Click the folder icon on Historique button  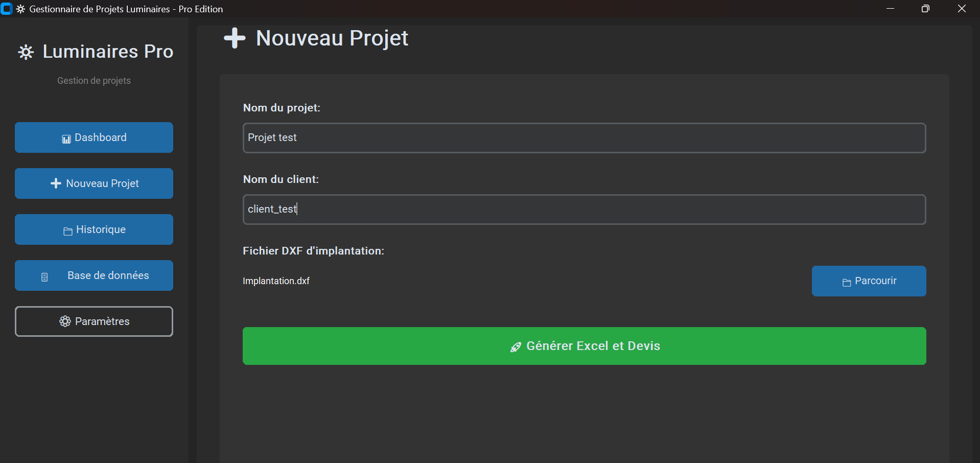point(67,231)
